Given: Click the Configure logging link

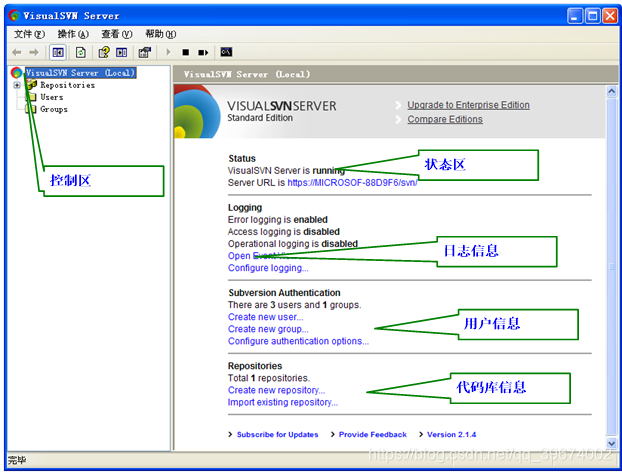Looking at the screenshot, I should point(268,268).
